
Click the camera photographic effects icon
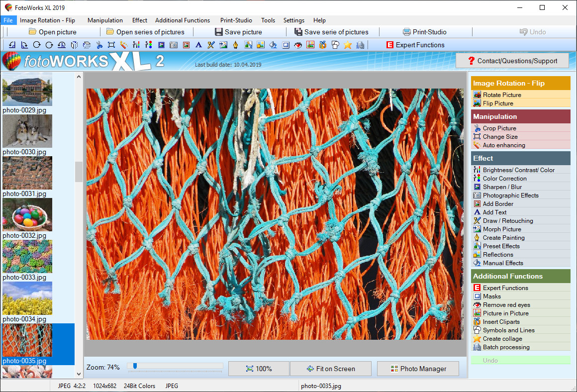click(x=173, y=45)
